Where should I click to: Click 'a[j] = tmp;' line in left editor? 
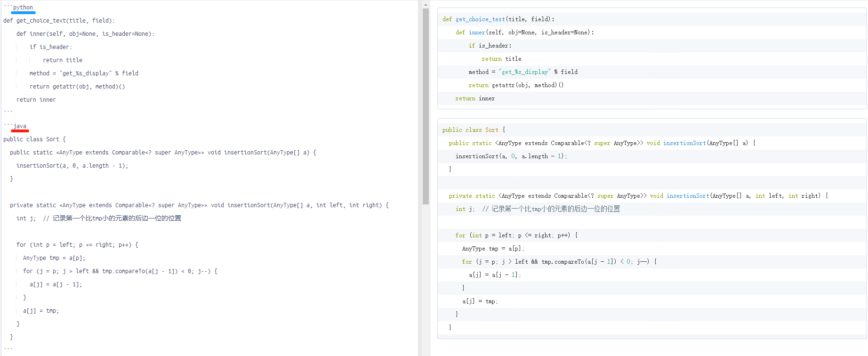(x=41, y=311)
